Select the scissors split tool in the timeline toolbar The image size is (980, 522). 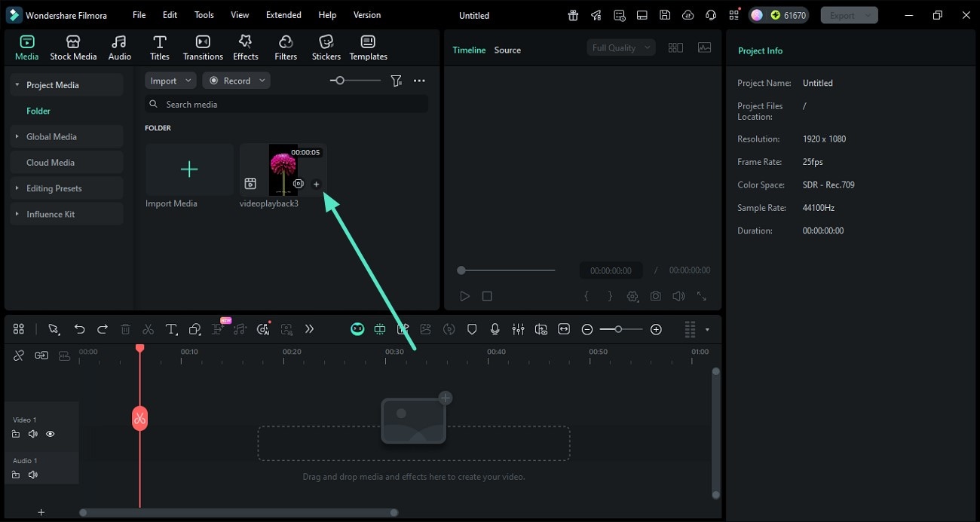pos(149,329)
